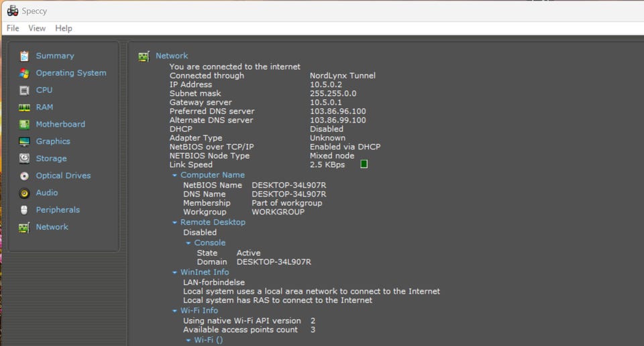Click Enabled via DHCP value
The width and height of the screenshot is (644, 346).
tap(345, 147)
